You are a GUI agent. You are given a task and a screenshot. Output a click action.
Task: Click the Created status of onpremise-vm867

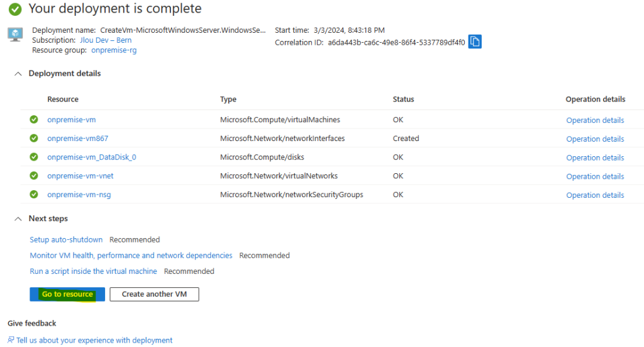click(406, 139)
